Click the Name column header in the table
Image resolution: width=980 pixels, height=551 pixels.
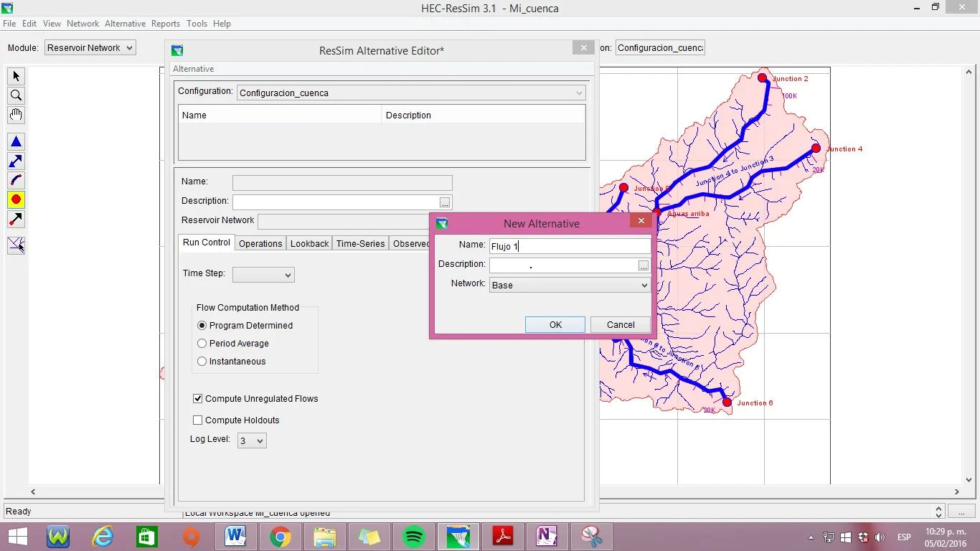point(280,115)
